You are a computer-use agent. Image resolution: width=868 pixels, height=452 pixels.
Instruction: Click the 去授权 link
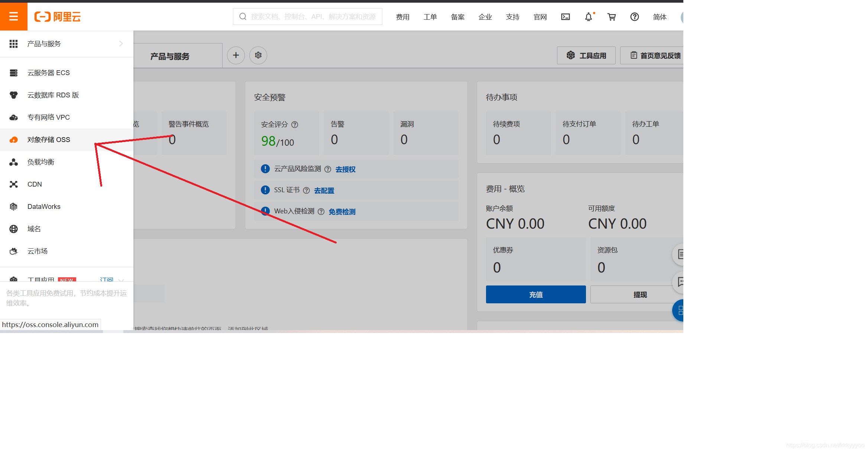tap(345, 169)
